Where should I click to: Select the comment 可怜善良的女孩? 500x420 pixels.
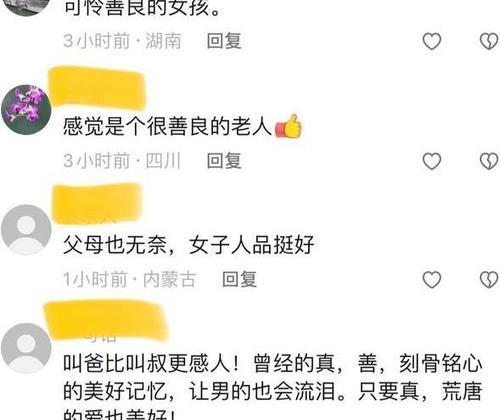pos(142,8)
